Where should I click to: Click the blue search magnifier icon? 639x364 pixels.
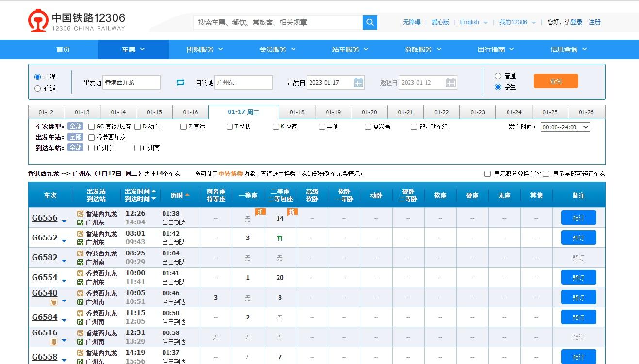point(369,22)
